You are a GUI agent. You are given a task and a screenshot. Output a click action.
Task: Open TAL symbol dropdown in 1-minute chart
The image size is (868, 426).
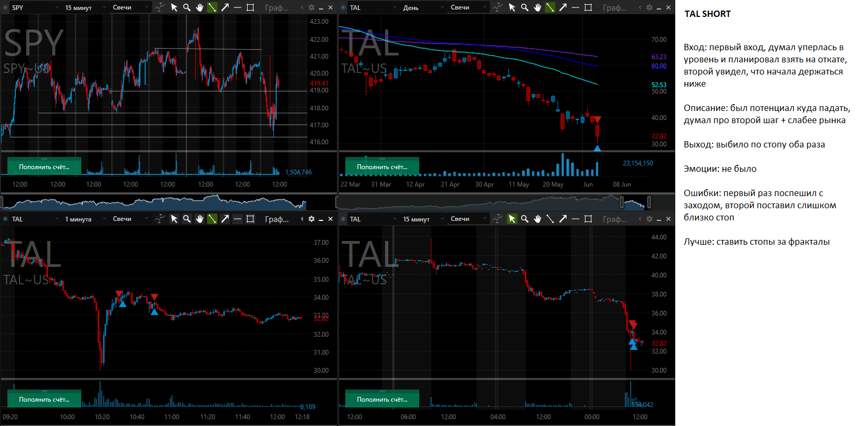click(35, 219)
